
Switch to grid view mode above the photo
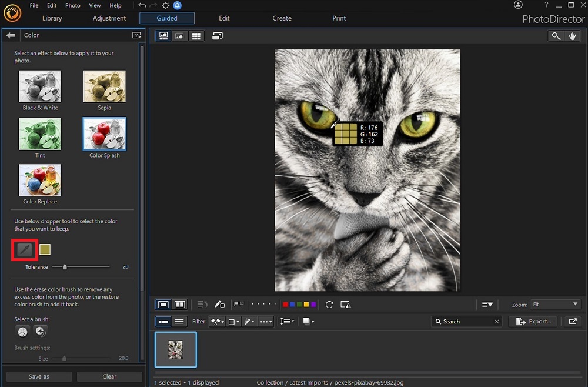point(196,36)
